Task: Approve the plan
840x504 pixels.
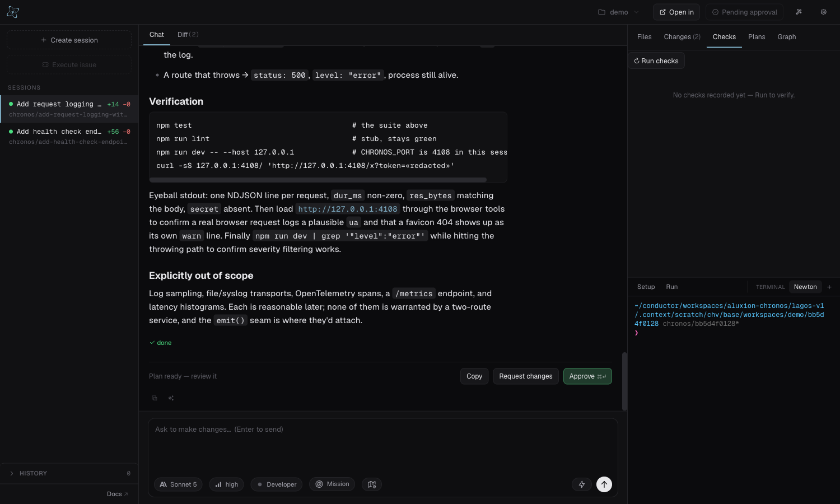Action: click(x=587, y=376)
